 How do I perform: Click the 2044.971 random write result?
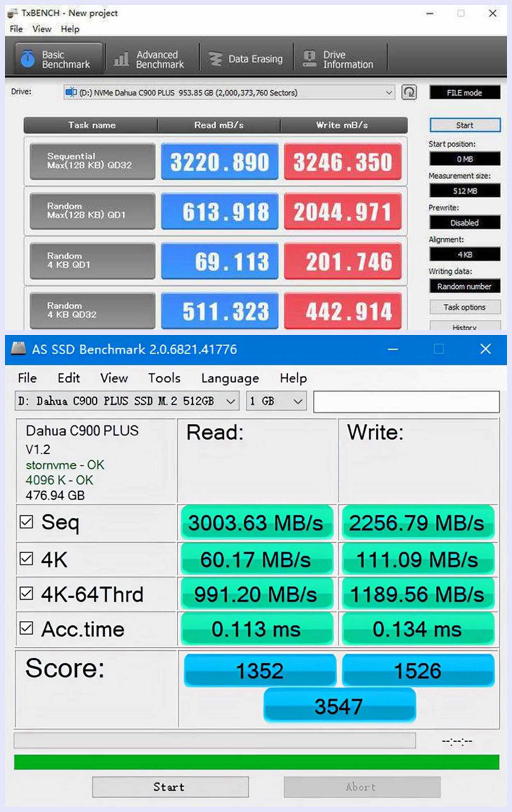(x=343, y=211)
